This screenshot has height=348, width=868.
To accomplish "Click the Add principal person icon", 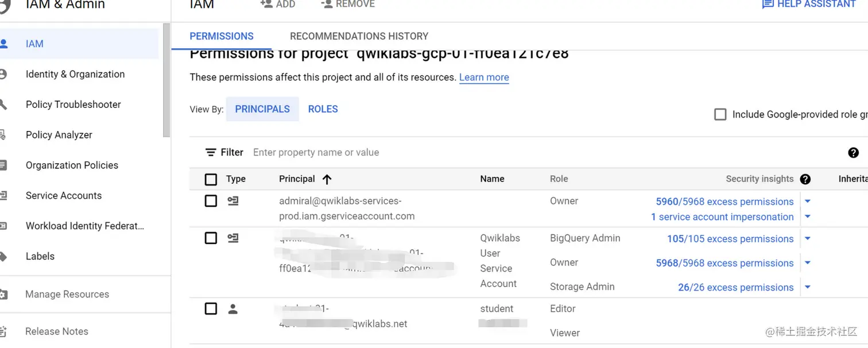I will pyautogui.click(x=266, y=4).
